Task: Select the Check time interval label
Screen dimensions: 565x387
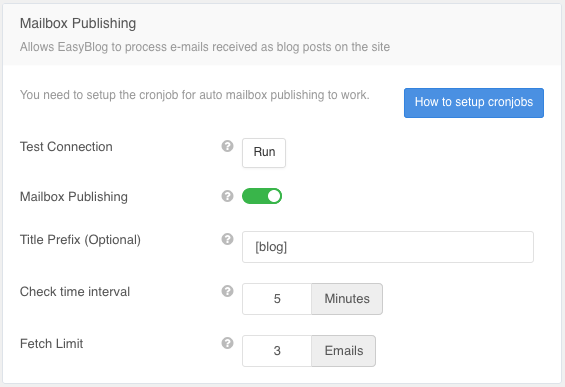Action: click(x=75, y=292)
